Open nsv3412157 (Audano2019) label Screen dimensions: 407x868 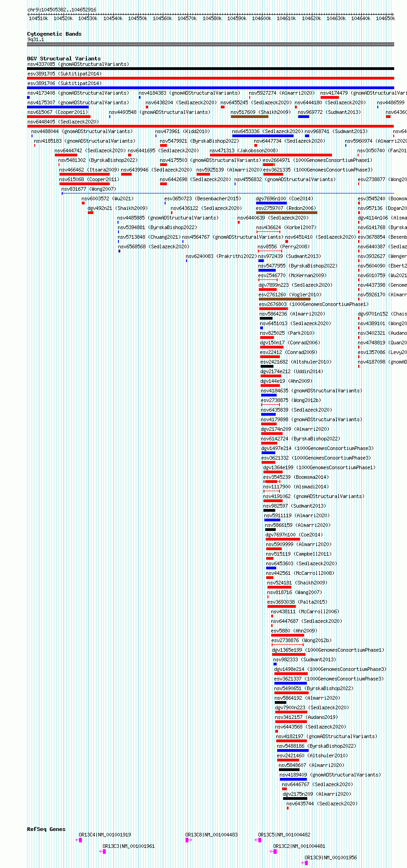306,717
